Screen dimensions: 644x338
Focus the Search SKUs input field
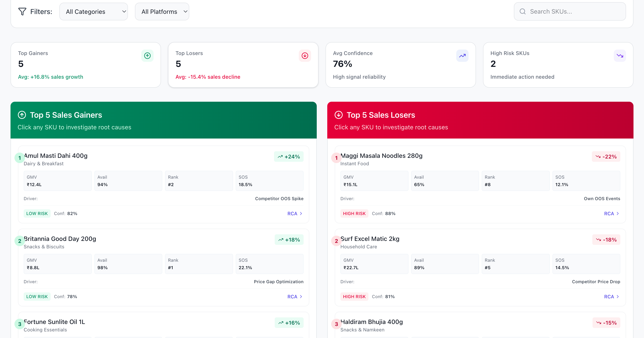(570, 12)
